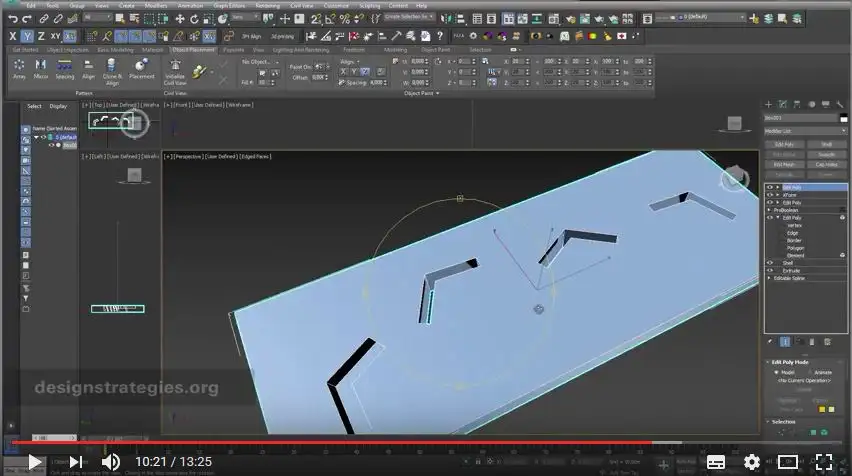Screen dimensions: 852x476
Task: Toggle visibility eye of top Edit Poly modifier
Action: point(769,187)
